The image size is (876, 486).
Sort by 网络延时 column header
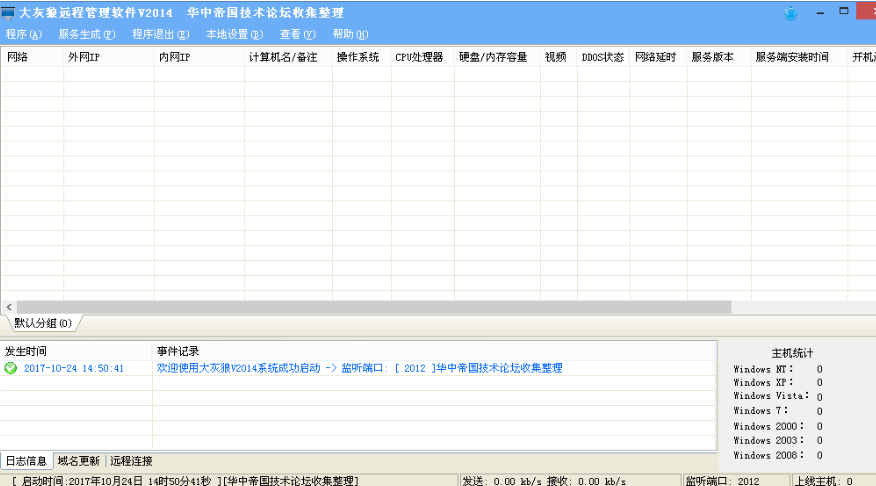tap(658, 57)
